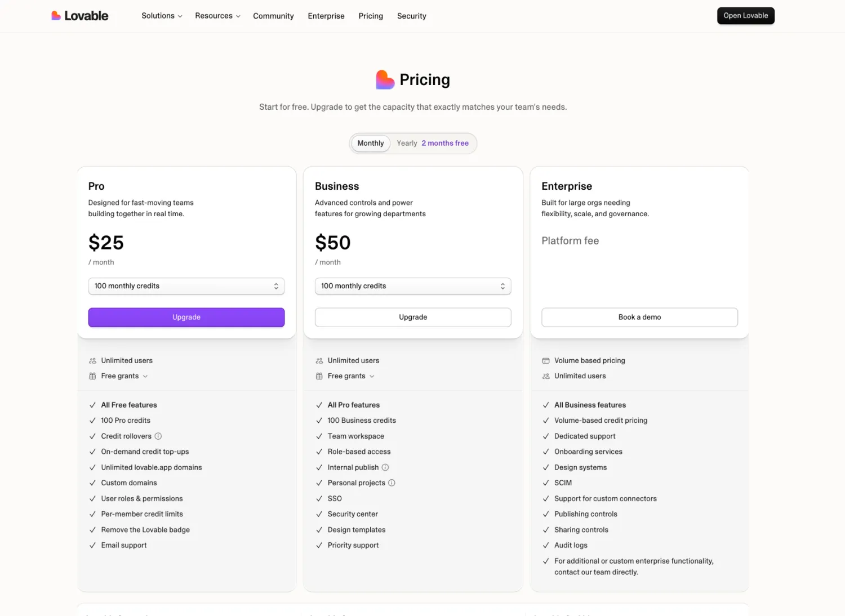
Task: Click the checkmark next to SSO
Action: pyautogui.click(x=319, y=498)
